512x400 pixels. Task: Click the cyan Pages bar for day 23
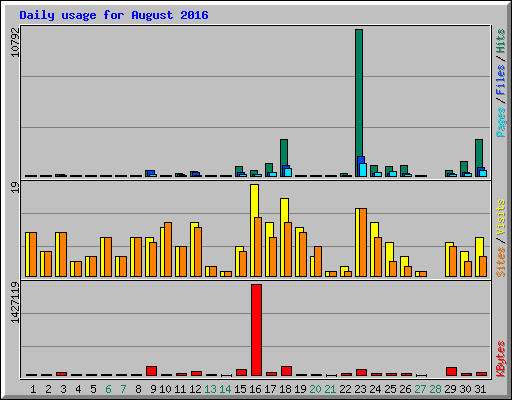[x=363, y=170]
